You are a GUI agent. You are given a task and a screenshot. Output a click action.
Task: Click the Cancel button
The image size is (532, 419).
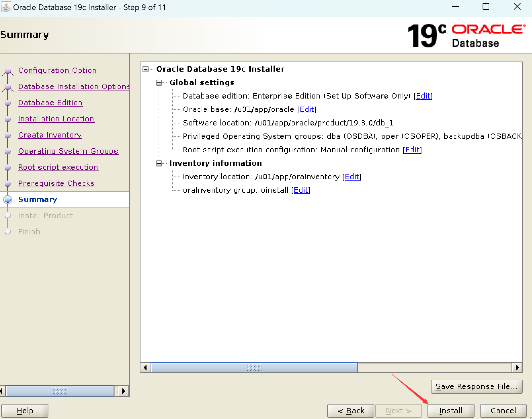click(503, 411)
